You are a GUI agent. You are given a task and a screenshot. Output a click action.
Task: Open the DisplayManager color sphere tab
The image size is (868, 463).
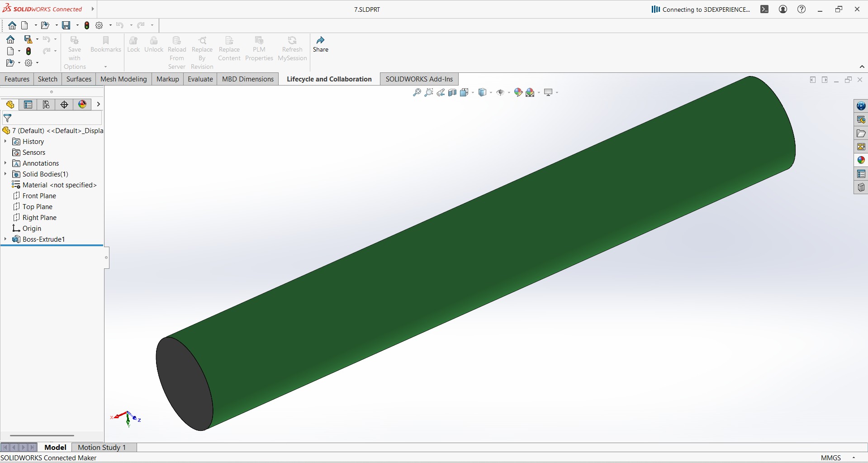82,105
